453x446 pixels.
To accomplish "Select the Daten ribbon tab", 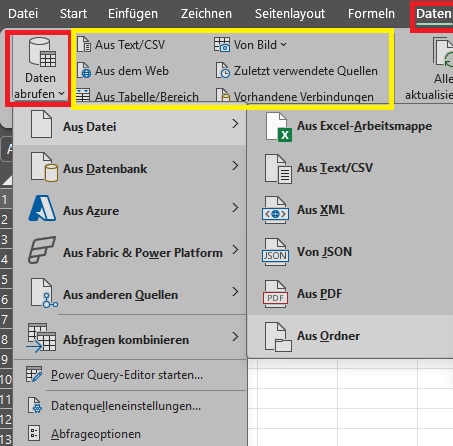I will [x=434, y=14].
